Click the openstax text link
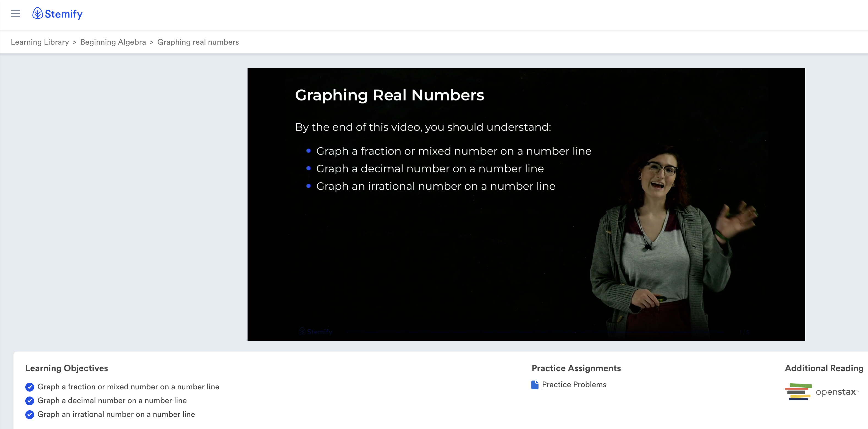The height and width of the screenshot is (429, 868). pos(836,392)
